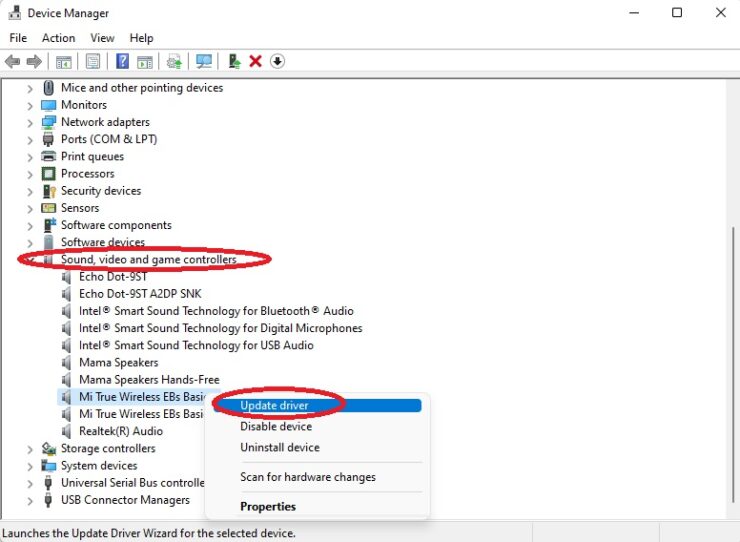
Task: Click the Software components puzzle icon
Action: click(49, 225)
